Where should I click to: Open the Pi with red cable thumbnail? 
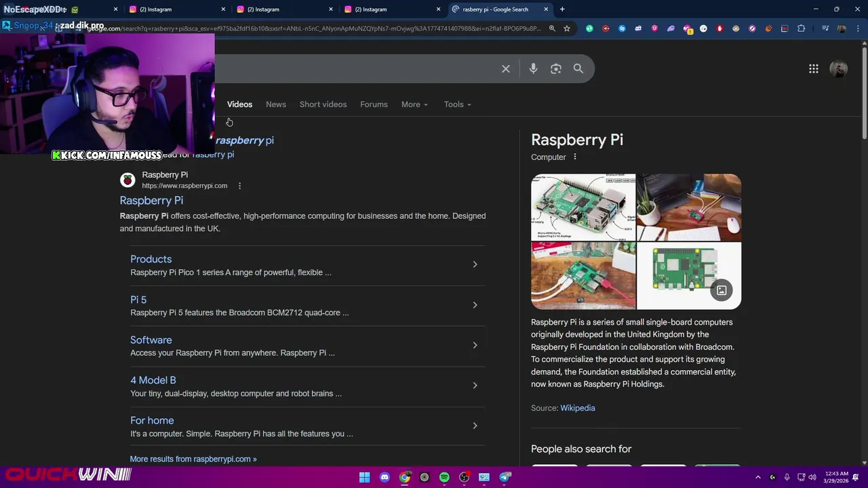(583, 276)
